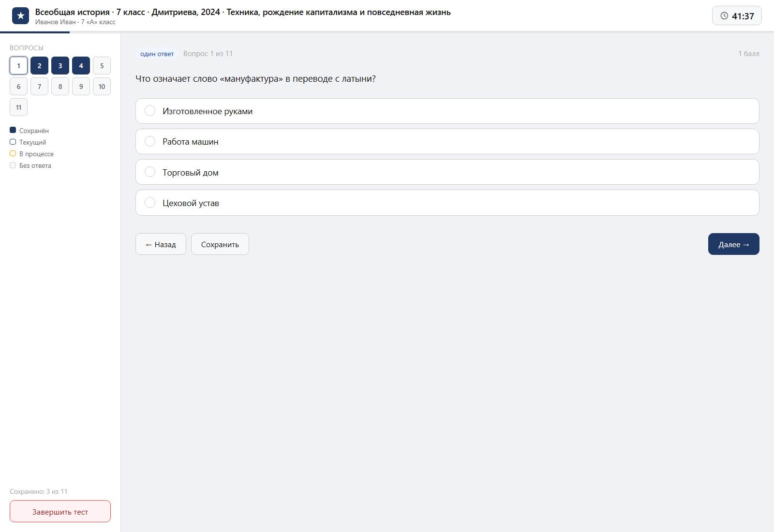Select answer «Работа машин»
The image size is (774, 532).
447,141
